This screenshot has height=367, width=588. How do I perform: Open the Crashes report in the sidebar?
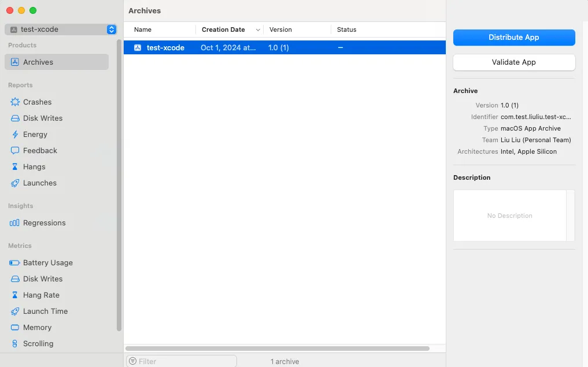coord(37,102)
